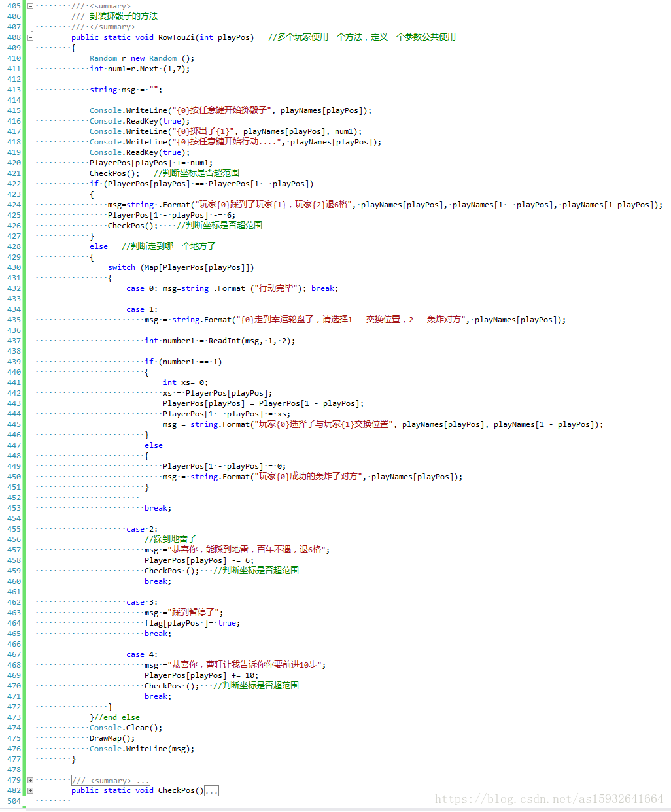
Task: Click the Console.WriteLine(msg) call on line 476
Action: pos(142,749)
